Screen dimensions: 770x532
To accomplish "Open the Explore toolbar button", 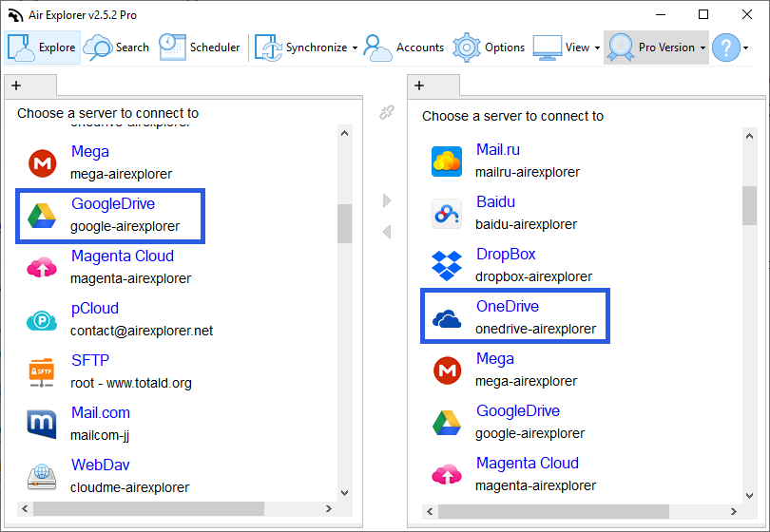I will tap(42, 47).
